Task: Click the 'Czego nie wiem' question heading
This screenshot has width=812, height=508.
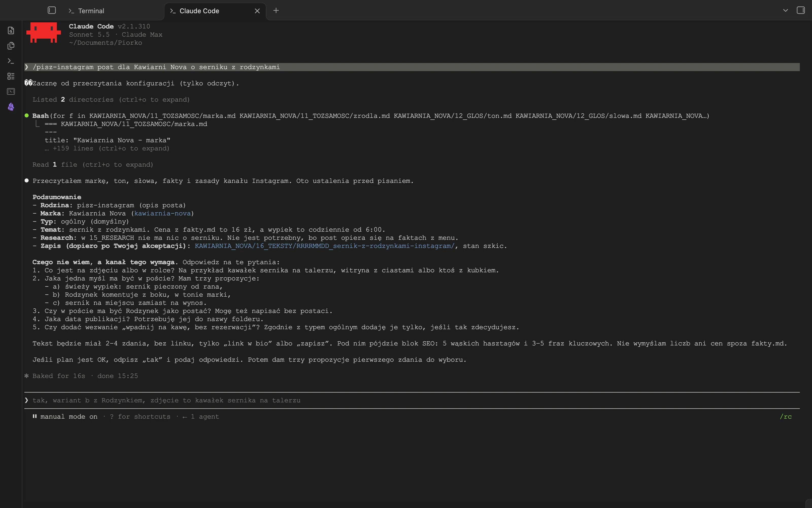Action: pyautogui.click(x=104, y=262)
